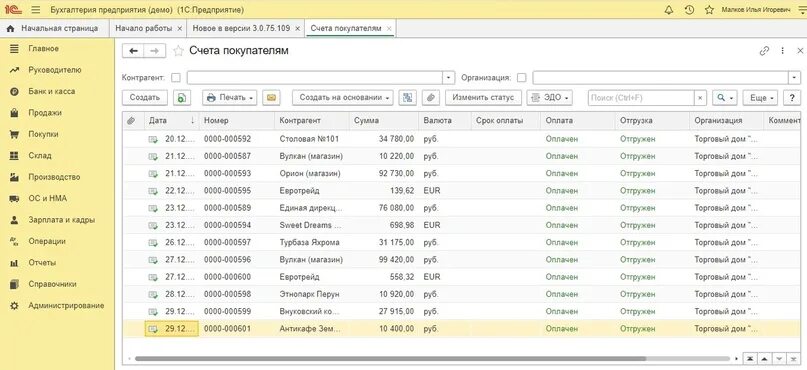The width and height of the screenshot is (807, 370).
Task: Click the Производство factory icon
Action: click(14, 177)
